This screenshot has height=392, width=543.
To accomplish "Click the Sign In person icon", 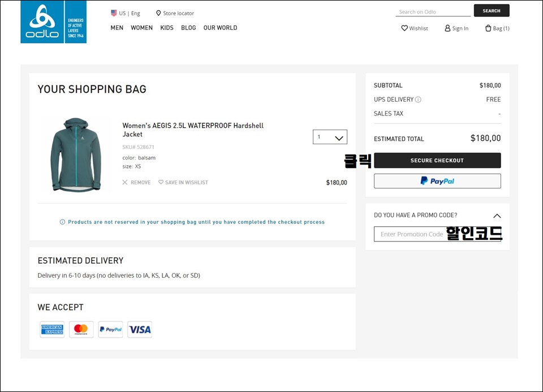I will (447, 28).
